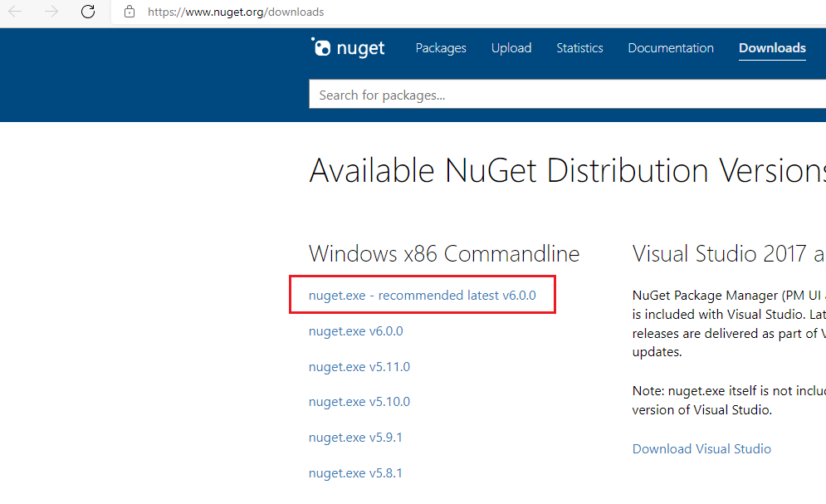Image resolution: width=826 pixels, height=504 pixels.
Task: Open the Packages menu item
Action: click(x=441, y=48)
